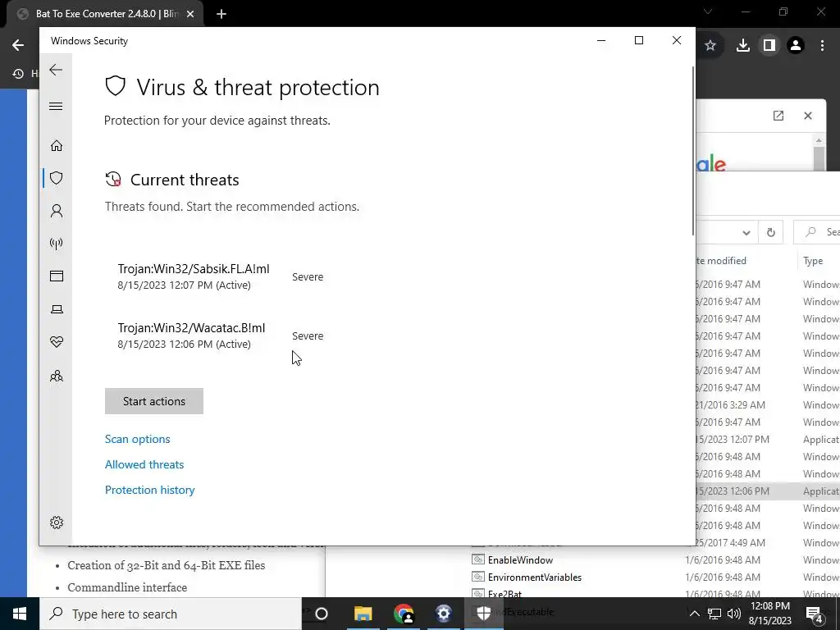
Task: Open the History bookmark icon
Action: pos(18,73)
